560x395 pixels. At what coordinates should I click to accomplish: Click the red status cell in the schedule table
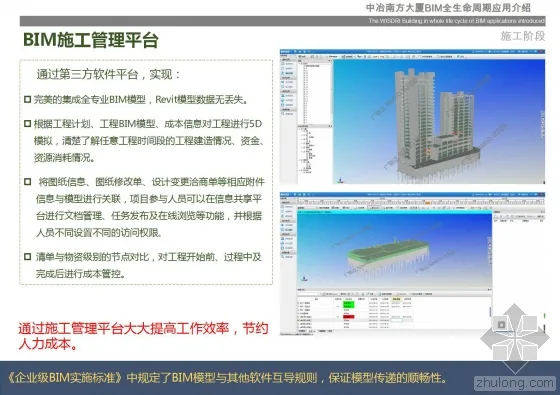349,316
